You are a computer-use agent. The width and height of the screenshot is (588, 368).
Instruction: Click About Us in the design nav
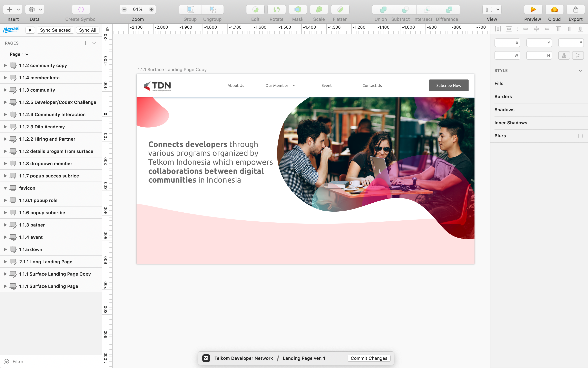(x=236, y=85)
